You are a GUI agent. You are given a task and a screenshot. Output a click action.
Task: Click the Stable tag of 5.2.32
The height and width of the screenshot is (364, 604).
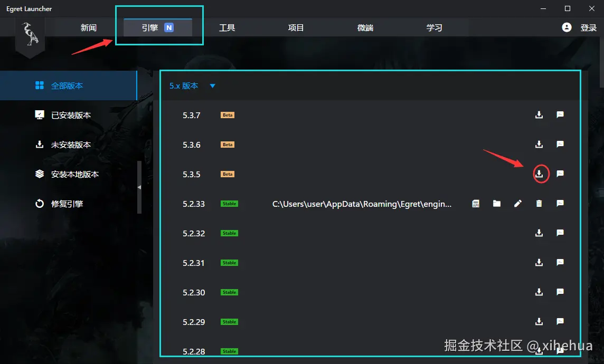229,233
